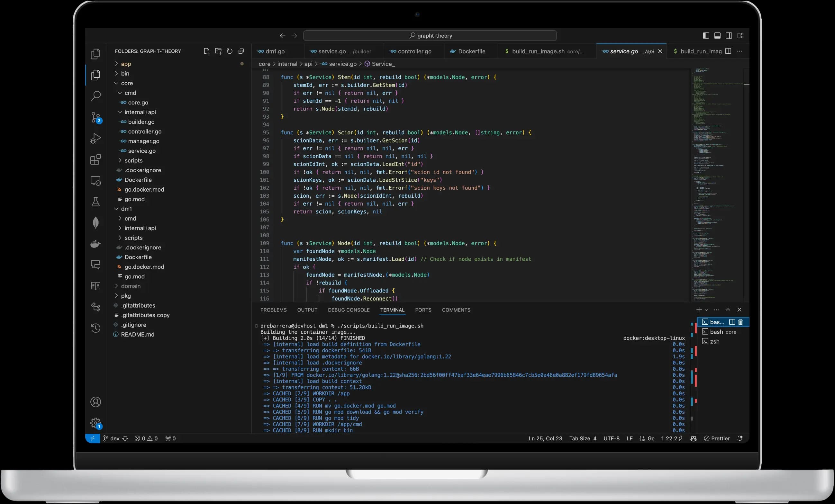This screenshot has width=835, height=504.
Task: Click the Run and Debug icon
Action: point(95,139)
